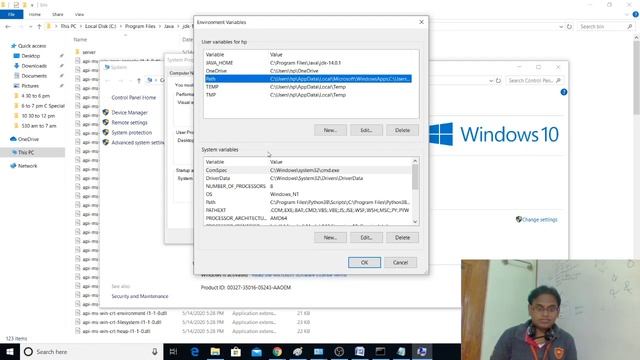The height and width of the screenshot is (360, 640).
Task: Click Back arrow in File Explorer
Action: [8, 26]
